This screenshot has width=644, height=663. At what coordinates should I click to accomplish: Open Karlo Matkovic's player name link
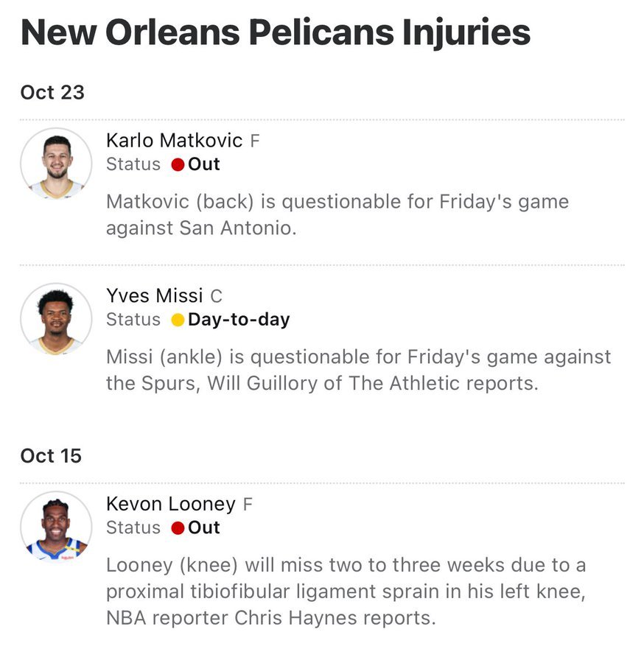coord(174,141)
